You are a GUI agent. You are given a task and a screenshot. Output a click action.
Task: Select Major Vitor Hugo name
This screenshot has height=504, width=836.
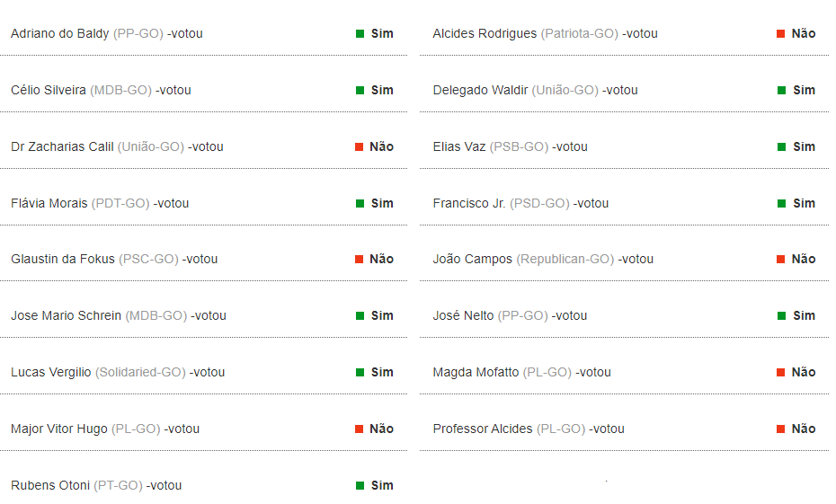(58, 429)
